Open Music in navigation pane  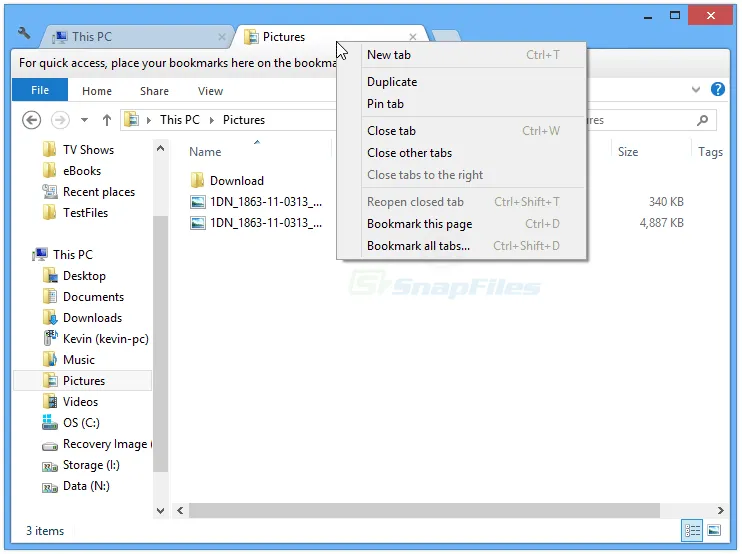click(69, 360)
